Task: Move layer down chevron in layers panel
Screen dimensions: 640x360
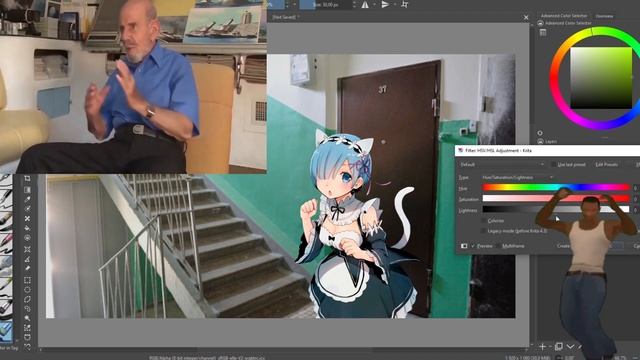Action: point(570,347)
